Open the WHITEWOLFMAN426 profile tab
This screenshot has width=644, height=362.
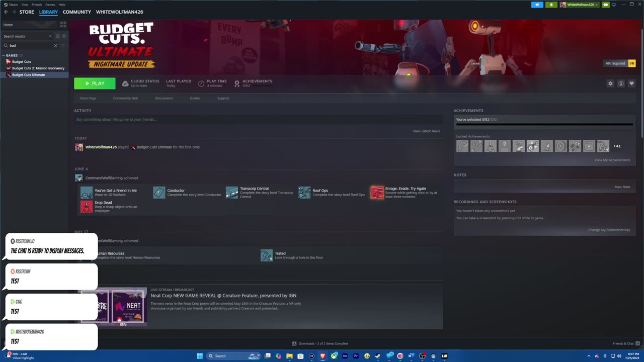pos(120,12)
